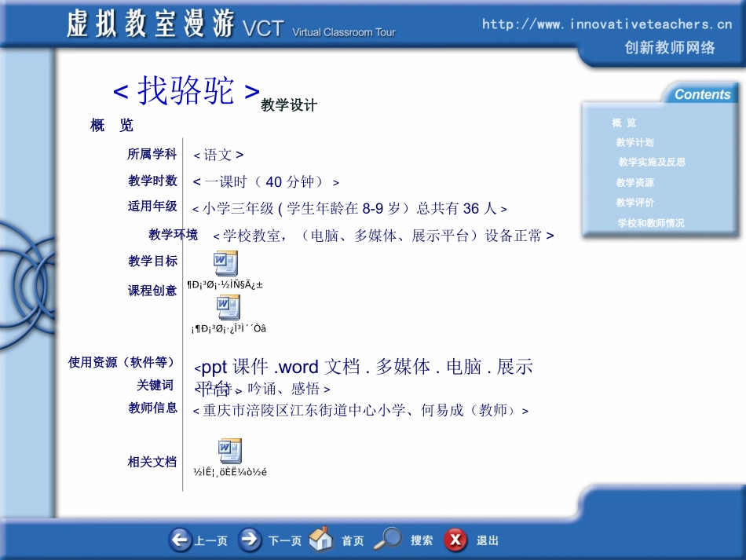Go to previous page with back arrow icon
Viewport: 746px width, 560px height.
point(180,540)
